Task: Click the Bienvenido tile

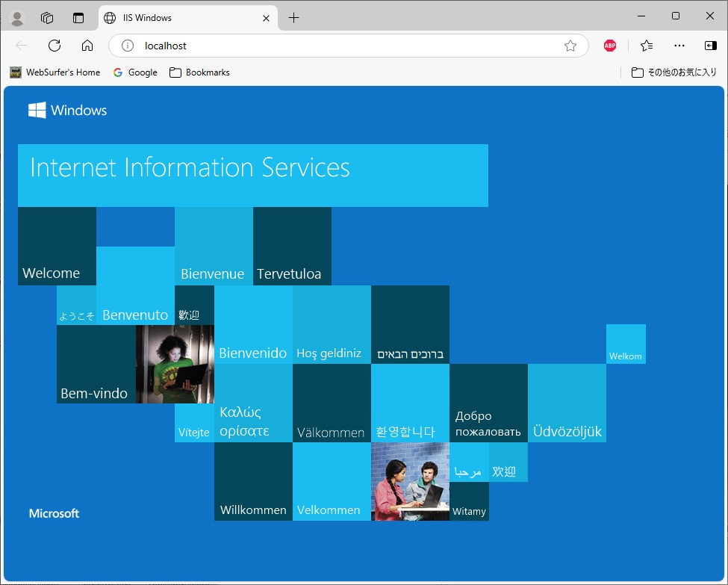Action: tap(254, 324)
